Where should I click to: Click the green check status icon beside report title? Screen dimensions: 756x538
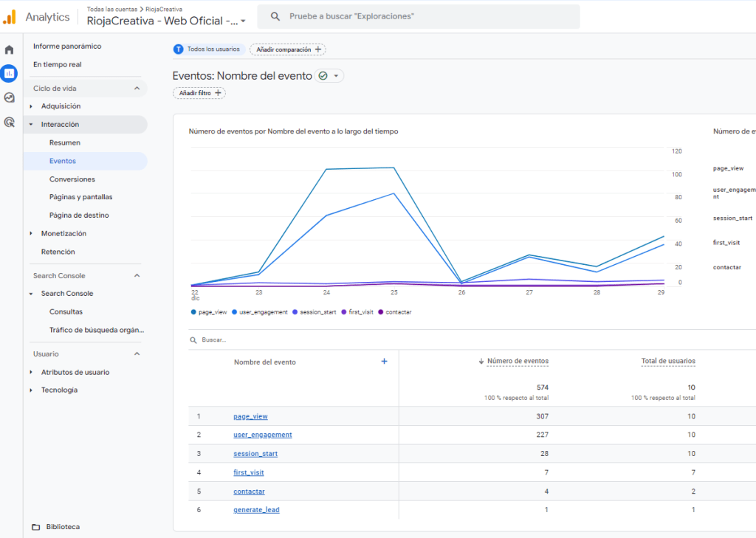point(323,76)
